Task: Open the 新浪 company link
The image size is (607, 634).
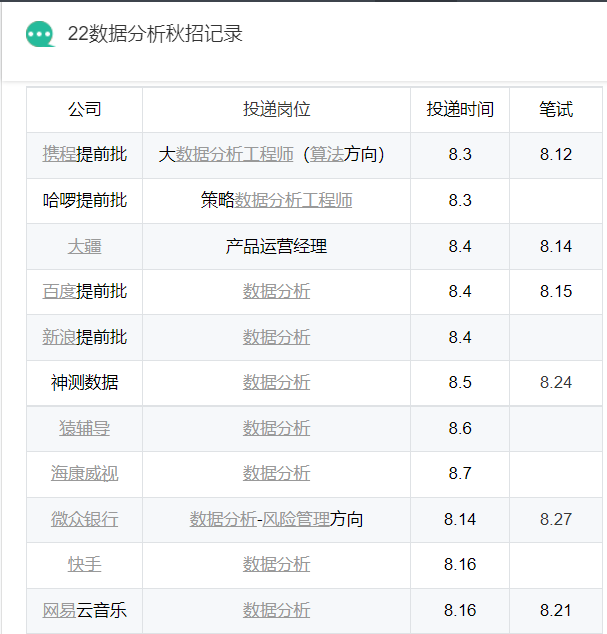Action: 59,337
